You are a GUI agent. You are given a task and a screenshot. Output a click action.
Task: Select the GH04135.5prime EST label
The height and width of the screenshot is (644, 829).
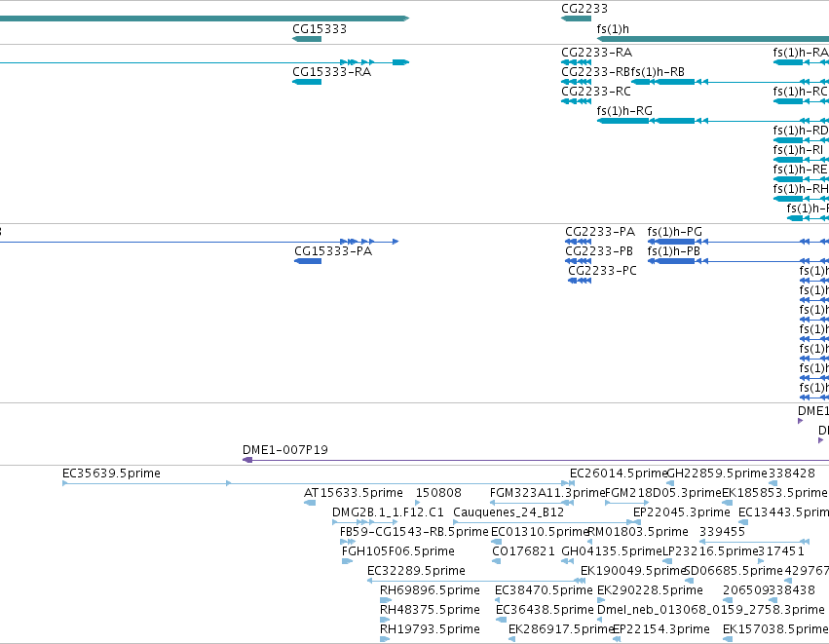612,551
